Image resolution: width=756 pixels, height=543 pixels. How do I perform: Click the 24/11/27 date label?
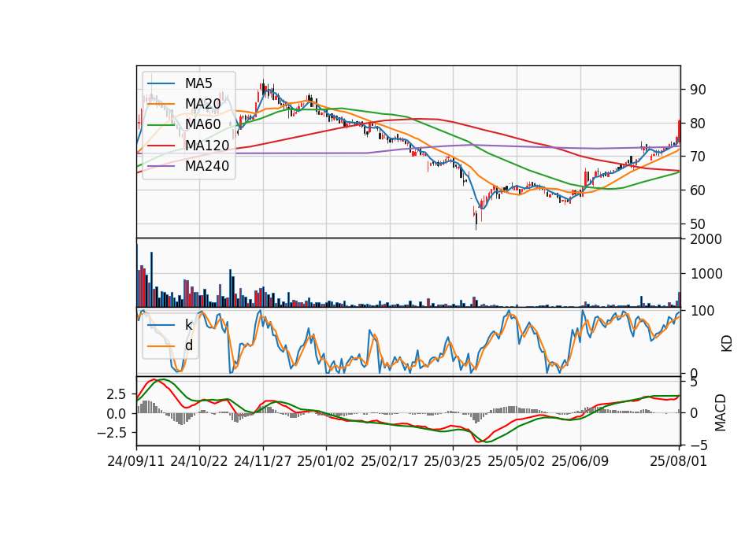click(x=263, y=461)
